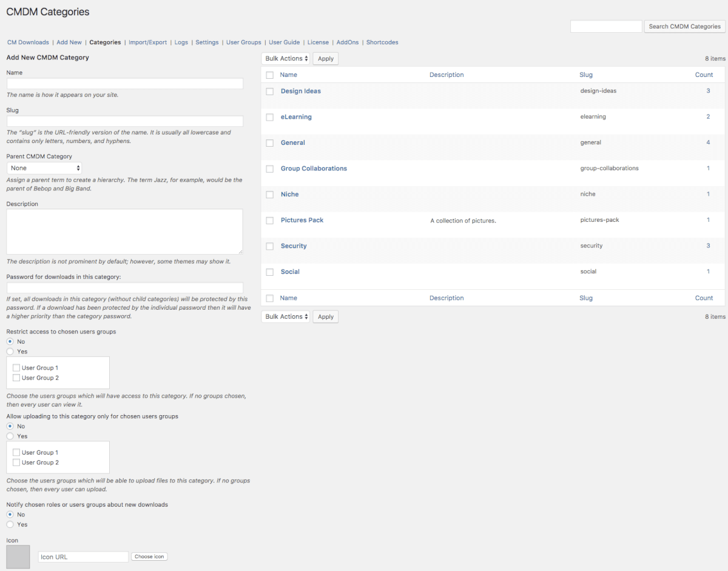Focus the Icon URL text field

pyautogui.click(x=83, y=556)
